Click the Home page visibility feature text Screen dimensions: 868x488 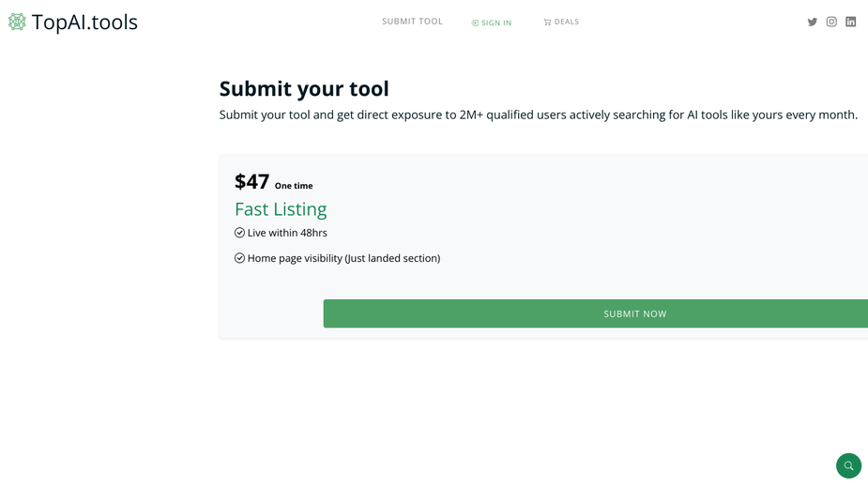click(343, 259)
